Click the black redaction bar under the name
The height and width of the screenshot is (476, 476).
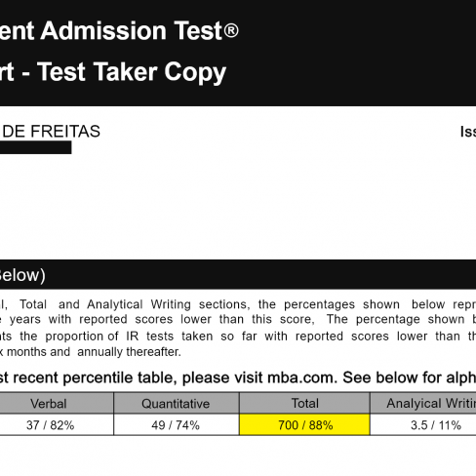tap(35, 147)
